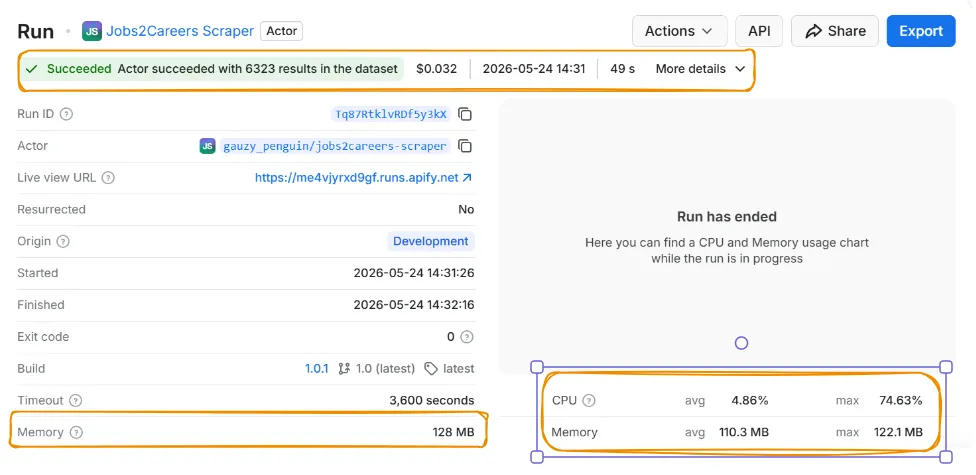Click the Development origin badge
Image resolution: width=976 pixels, height=475 pixels.
point(431,242)
